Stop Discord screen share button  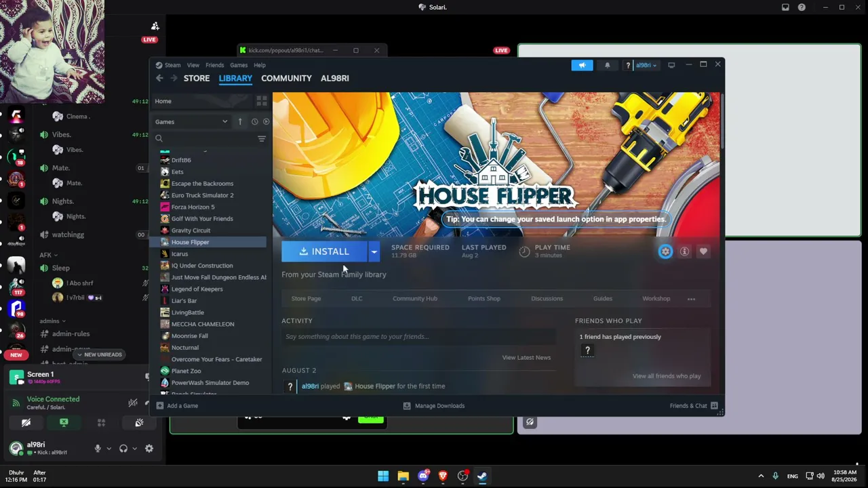pos(64,422)
